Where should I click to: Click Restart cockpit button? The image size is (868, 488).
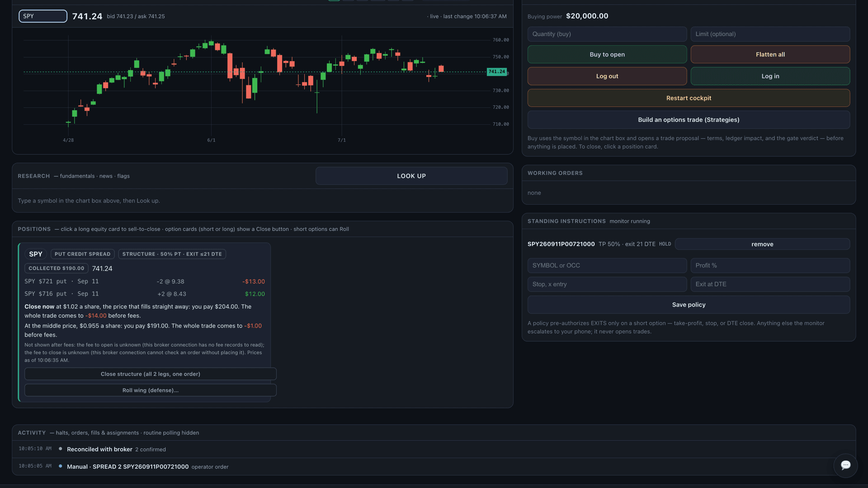coord(689,98)
